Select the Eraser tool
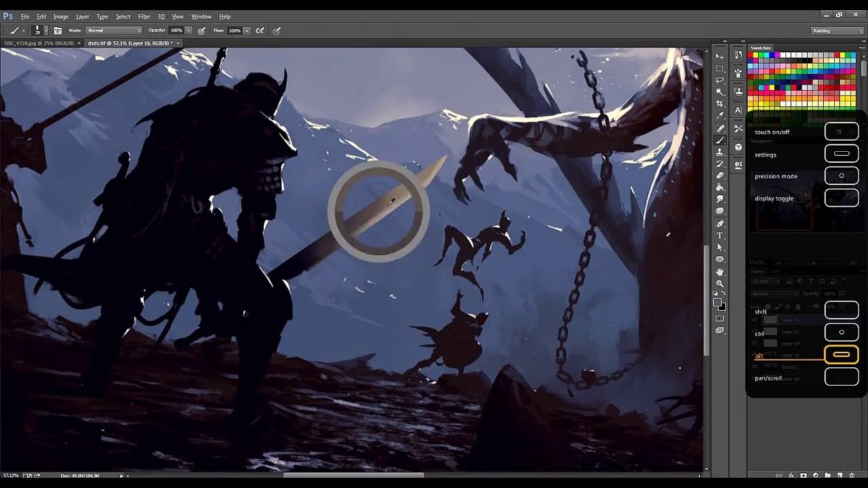 click(x=719, y=176)
